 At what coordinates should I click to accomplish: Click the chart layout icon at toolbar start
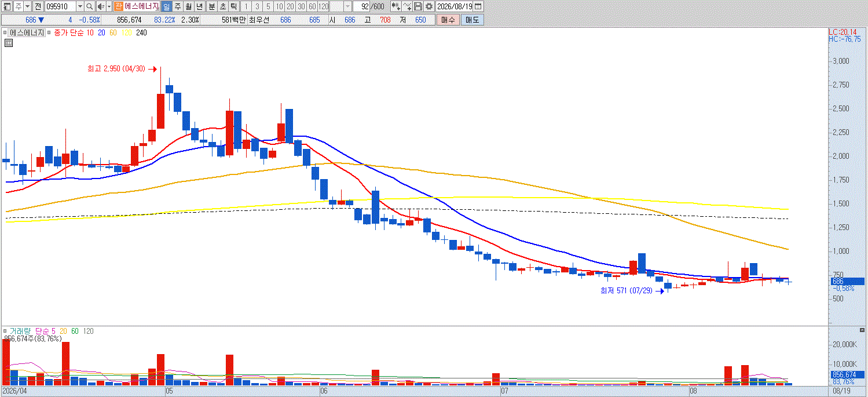[7, 6]
